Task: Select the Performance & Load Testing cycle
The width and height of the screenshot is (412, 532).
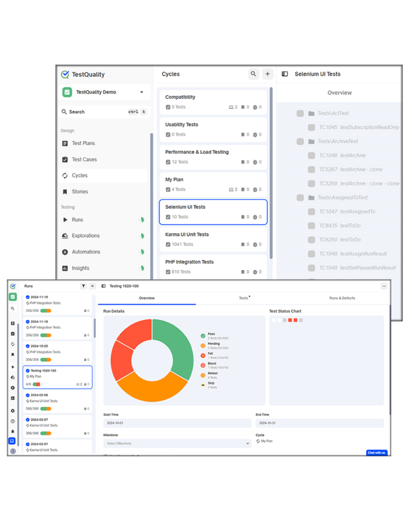Action: click(x=213, y=157)
